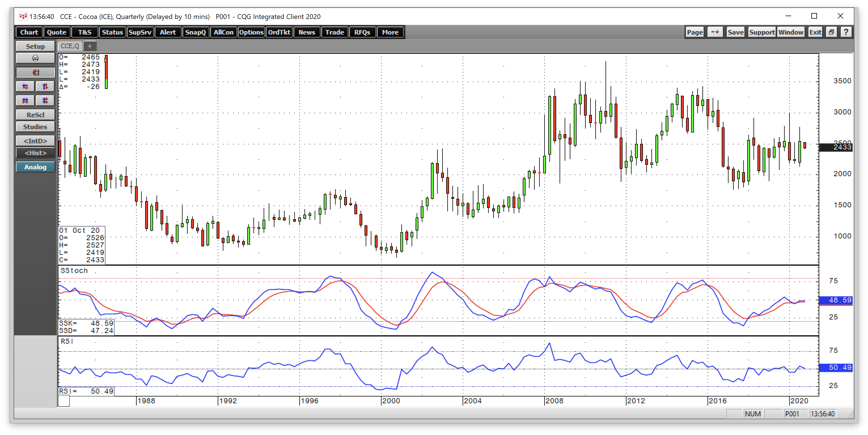Open the Page selector
The image size is (868, 435).
695,32
